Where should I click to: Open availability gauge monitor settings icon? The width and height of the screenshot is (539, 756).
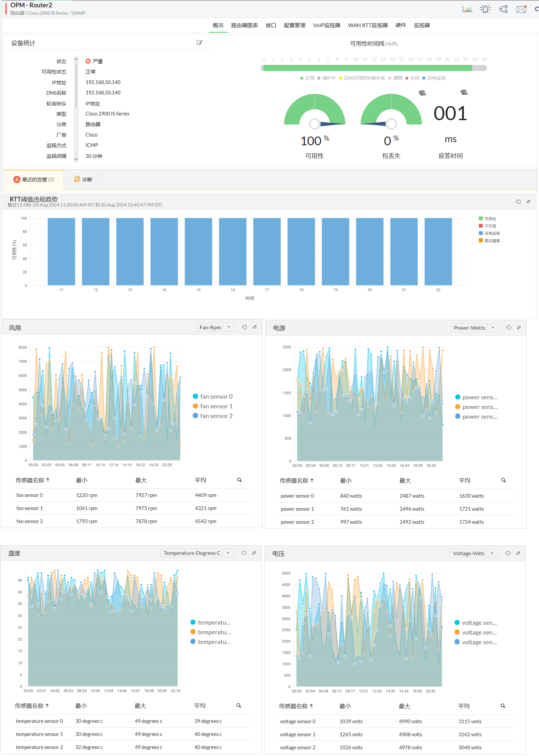[422, 93]
